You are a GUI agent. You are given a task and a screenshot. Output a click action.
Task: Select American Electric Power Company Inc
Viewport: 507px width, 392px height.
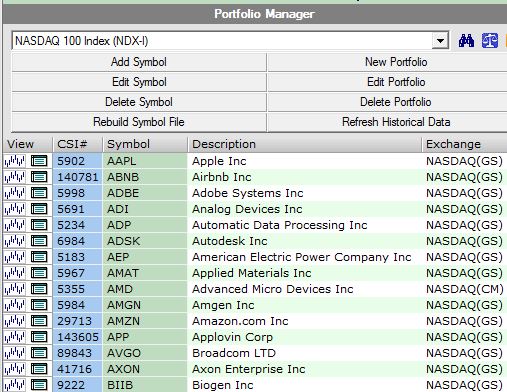302,257
